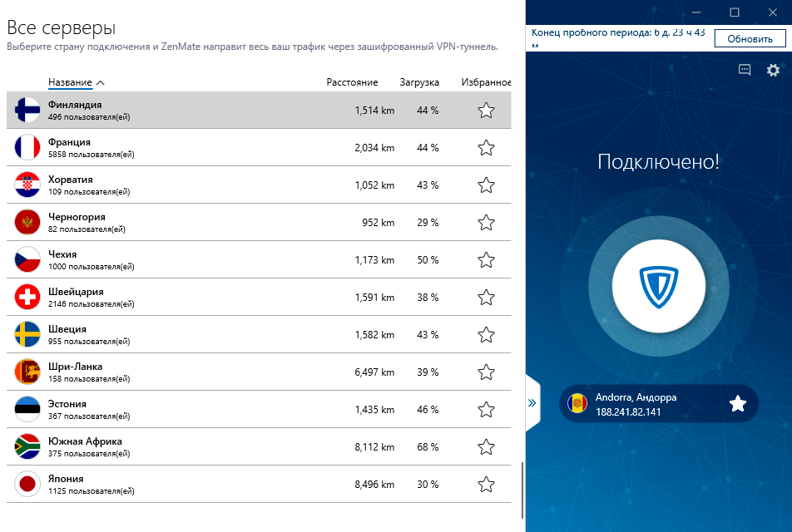
Task: Maximize the ZenMate window
Action: [x=735, y=12]
